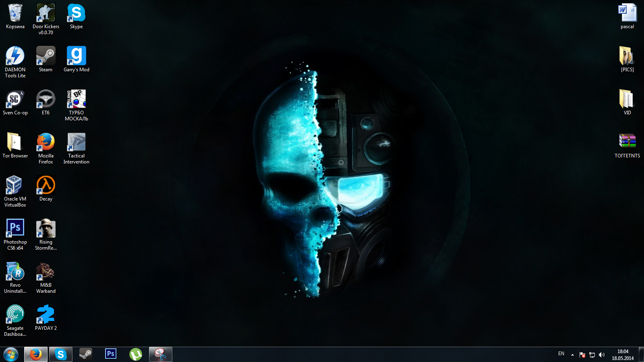The width and height of the screenshot is (644, 362).
Task: Click the Revo Uninstaller shortcut
Action: click(x=15, y=278)
